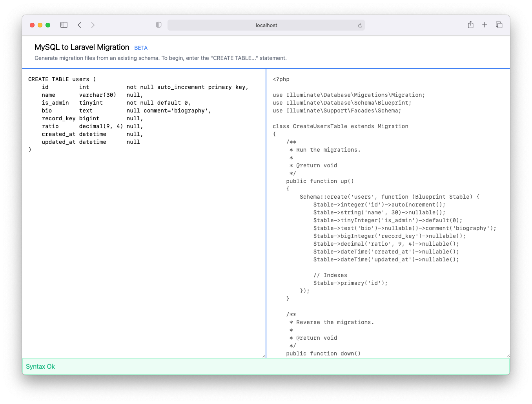The width and height of the screenshot is (532, 404).
Task: Select the localhost address bar
Action: [266, 25]
